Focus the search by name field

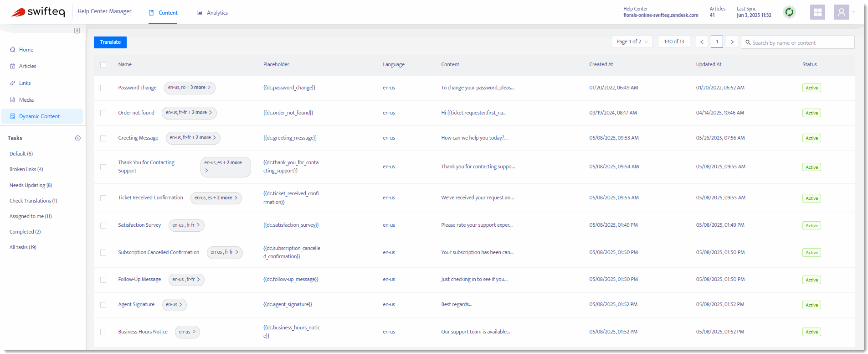[x=797, y=42]
